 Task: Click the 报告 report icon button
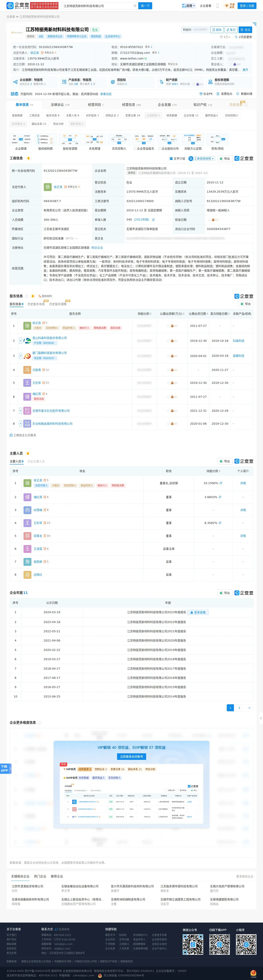point(217,30)
